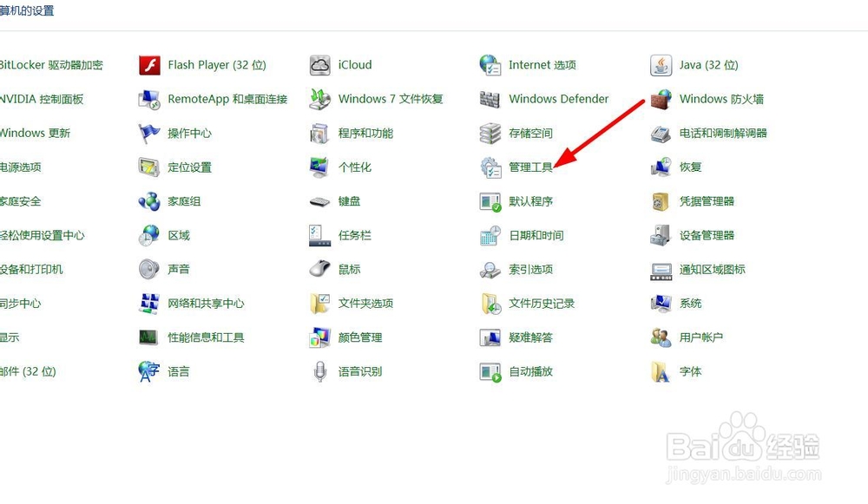
Task: Open the Flash Player (32 位) icon
Action: pyautogui.click(x=149, y=65)
